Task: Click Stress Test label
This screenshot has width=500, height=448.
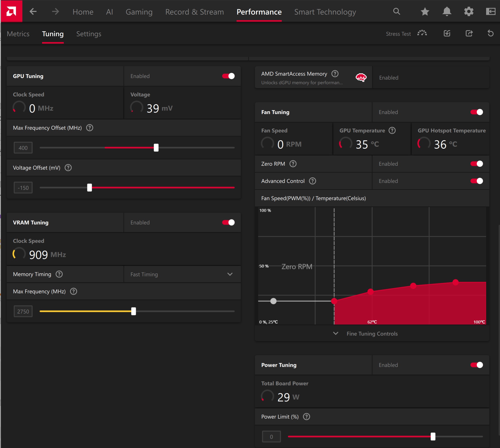Action: tap(398, 34)
